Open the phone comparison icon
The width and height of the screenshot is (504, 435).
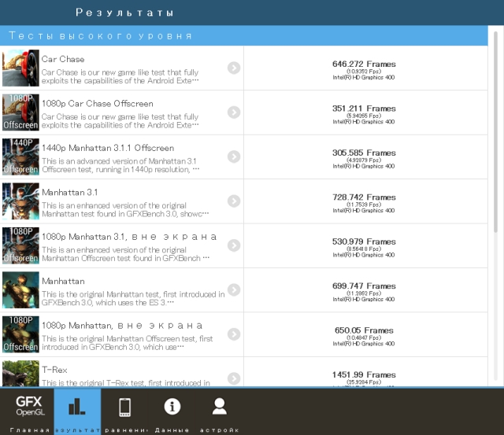(x=124, y=407)
